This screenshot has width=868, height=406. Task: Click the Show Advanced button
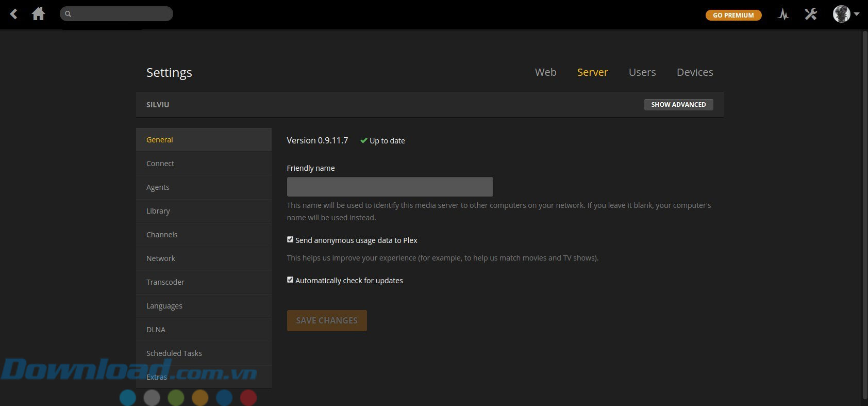tap(678, 104)
